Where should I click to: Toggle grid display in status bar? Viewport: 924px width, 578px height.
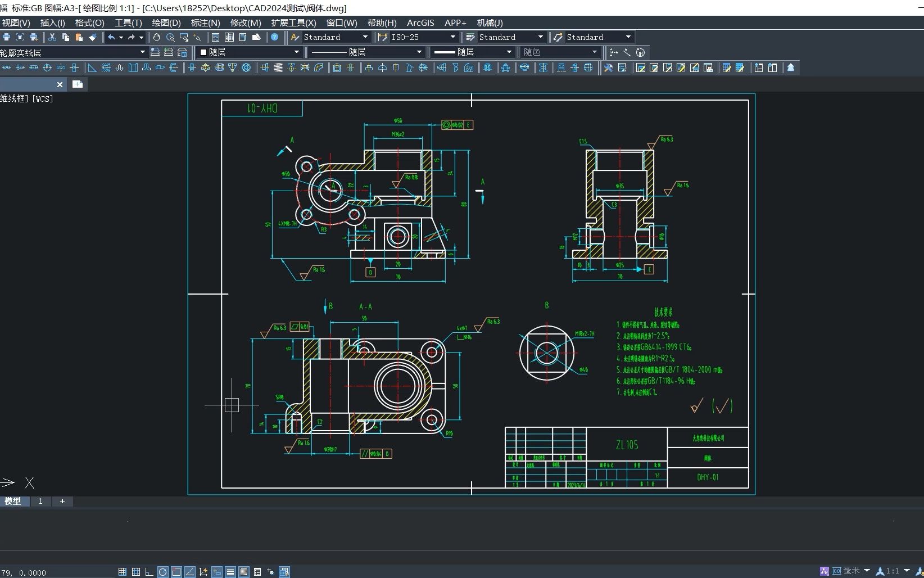tap(135, 572)
